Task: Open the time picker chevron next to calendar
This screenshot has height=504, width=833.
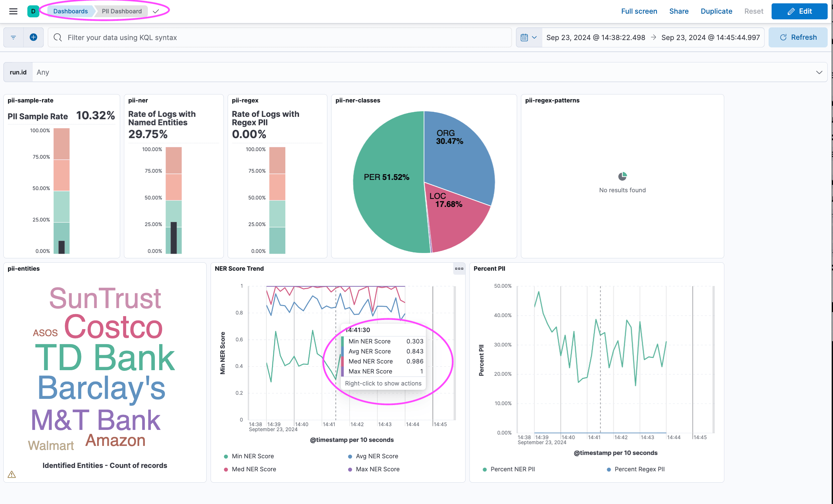Action: coord(535,37)
